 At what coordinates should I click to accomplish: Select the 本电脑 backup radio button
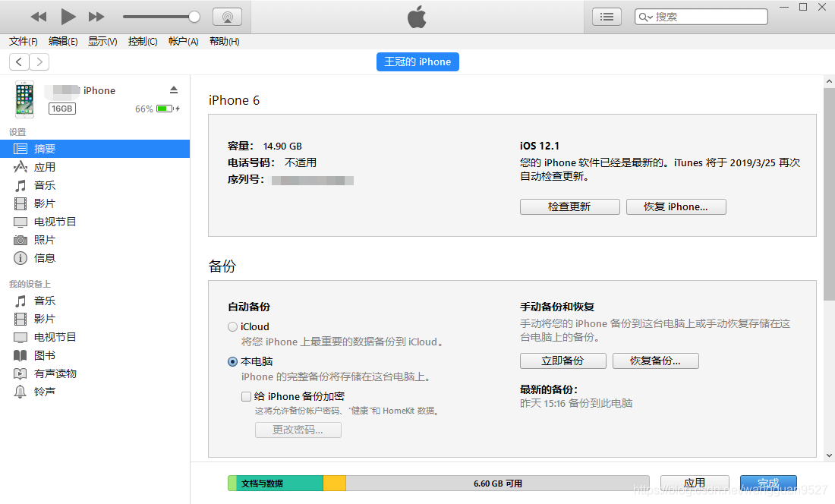tap(233, 362)
